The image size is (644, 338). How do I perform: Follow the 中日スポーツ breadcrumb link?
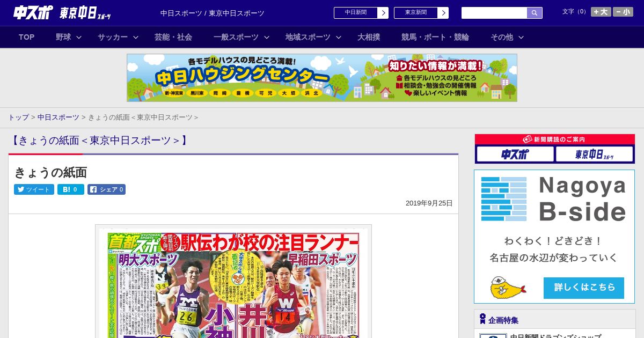(x=58, y=117)
